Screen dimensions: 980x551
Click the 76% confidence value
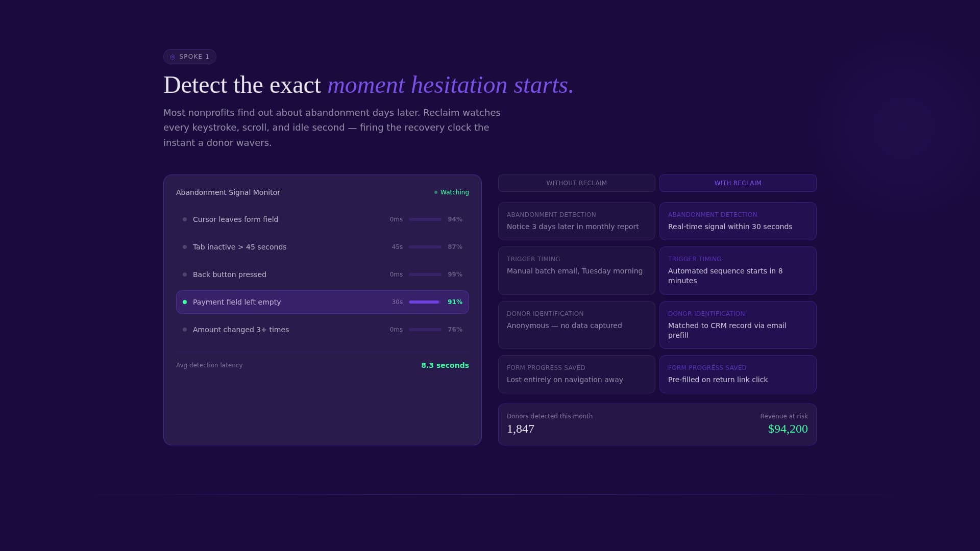(x=455, y=330)
